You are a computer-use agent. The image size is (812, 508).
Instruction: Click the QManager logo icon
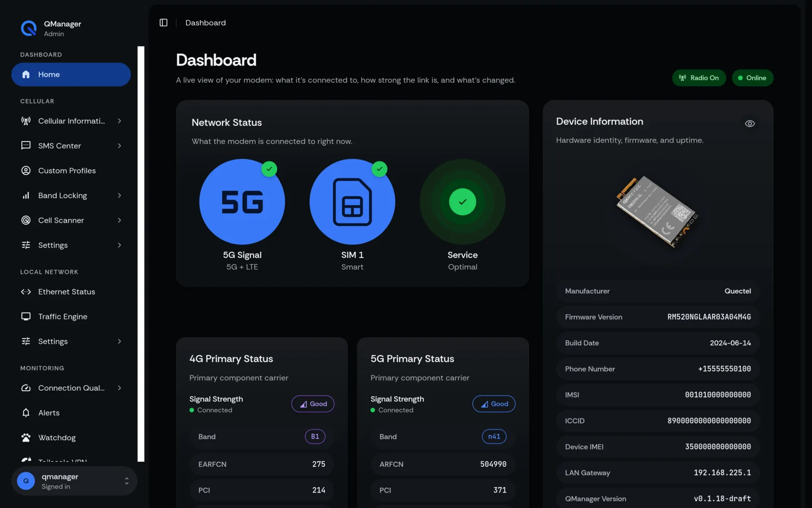(x=29, y=28)
